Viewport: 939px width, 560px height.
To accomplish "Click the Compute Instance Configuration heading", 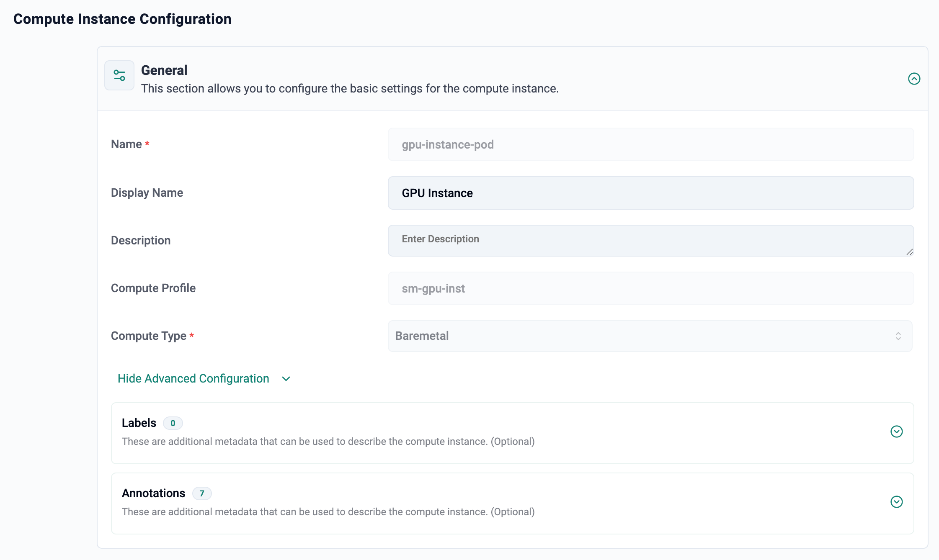I will pos(122,18).
